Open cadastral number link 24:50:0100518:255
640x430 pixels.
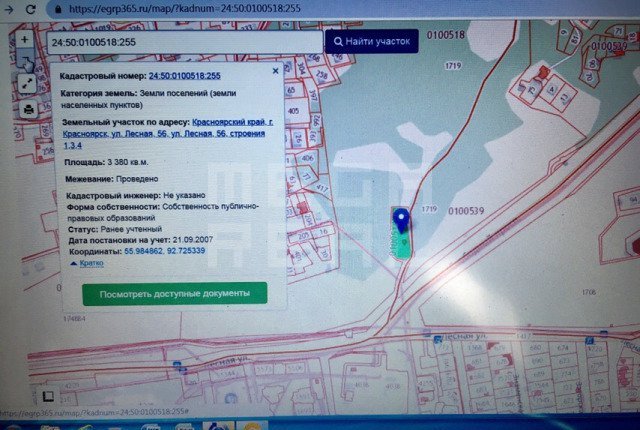[184, 75]
